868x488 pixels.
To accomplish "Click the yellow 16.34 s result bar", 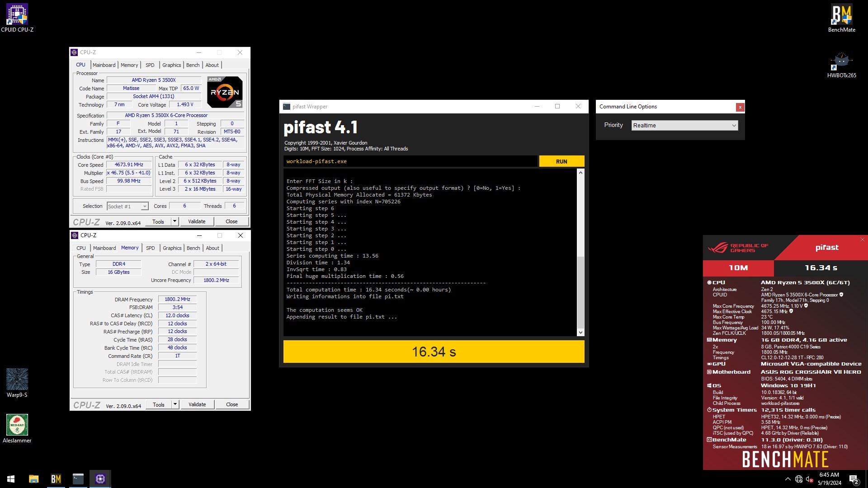I will pos(434,352).
